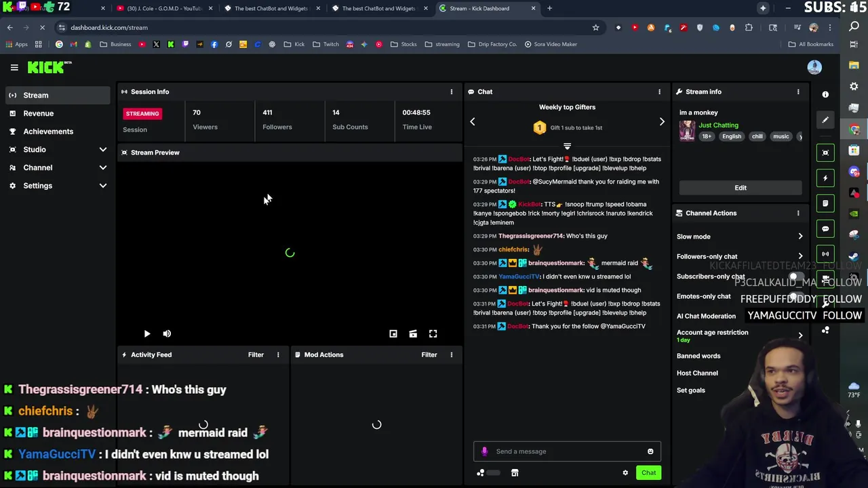Open Sora Video Maker bookmark

[550, 44]
